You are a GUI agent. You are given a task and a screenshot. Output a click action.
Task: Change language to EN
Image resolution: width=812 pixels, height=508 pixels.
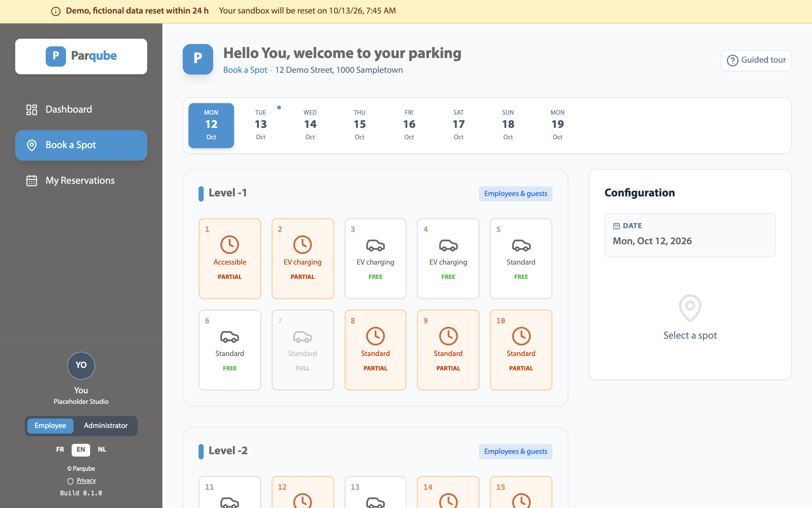(x=81, y=450)
